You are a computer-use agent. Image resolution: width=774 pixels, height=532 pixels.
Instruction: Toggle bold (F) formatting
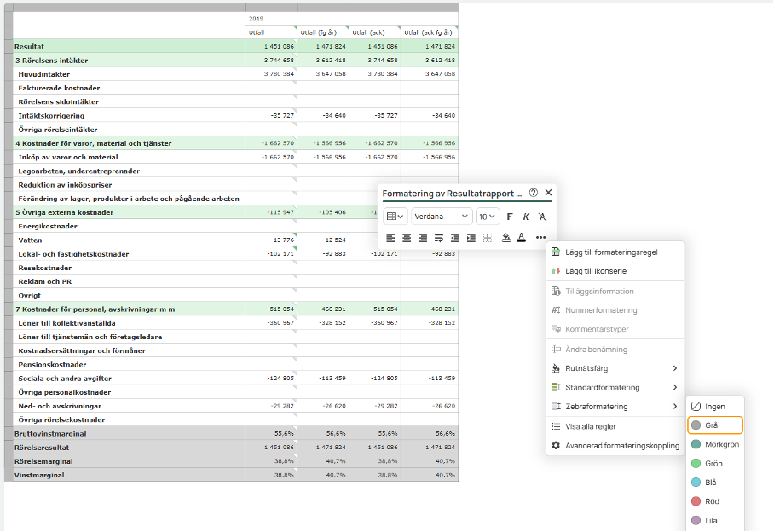point(511,217)
